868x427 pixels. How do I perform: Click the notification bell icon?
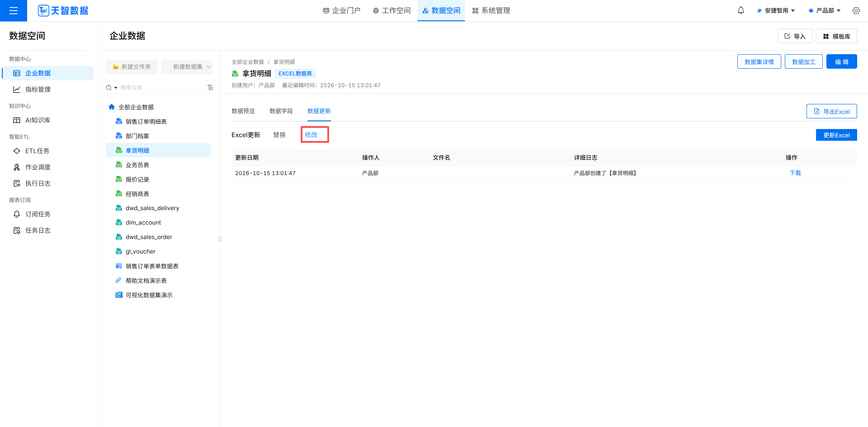tap(741, 10)
